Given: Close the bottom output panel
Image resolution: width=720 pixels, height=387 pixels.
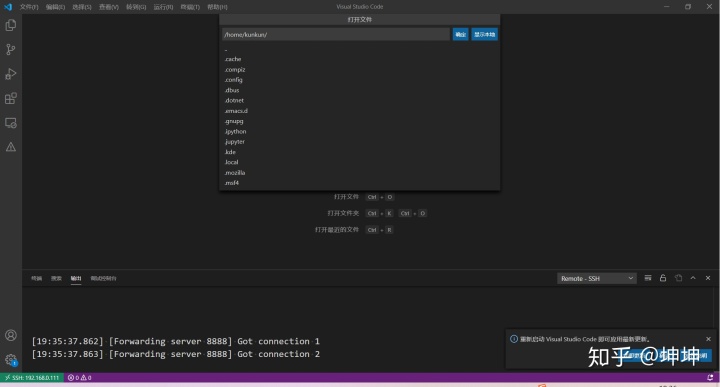Looking at the screenshot, I should tap(708, 278).
